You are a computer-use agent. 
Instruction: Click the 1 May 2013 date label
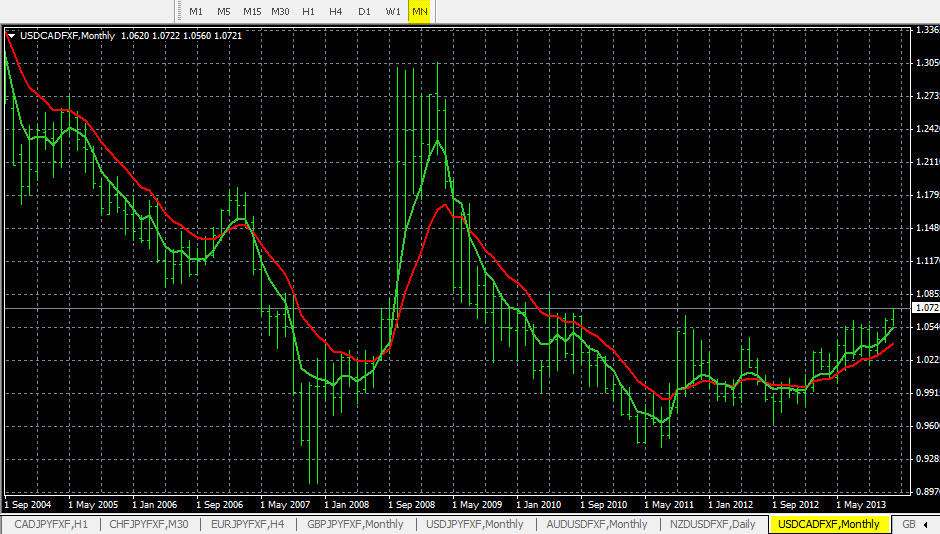[861, 505]
